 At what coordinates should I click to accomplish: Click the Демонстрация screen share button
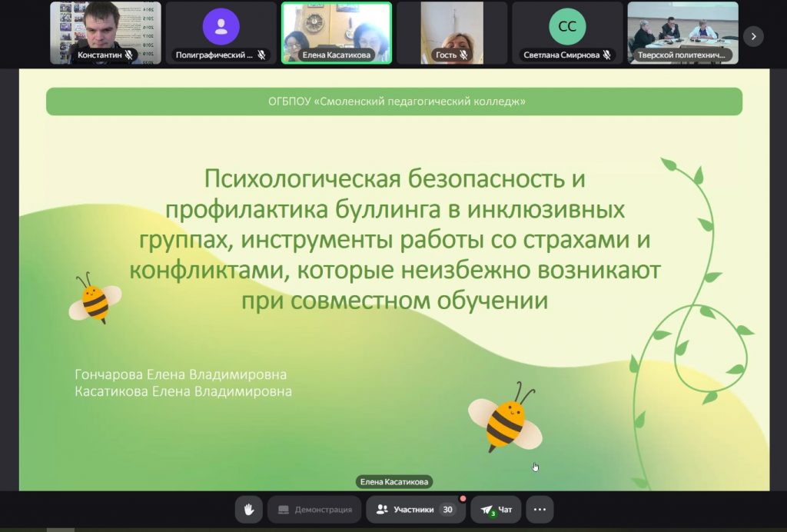pyautogui.click(x=314, y=509)
